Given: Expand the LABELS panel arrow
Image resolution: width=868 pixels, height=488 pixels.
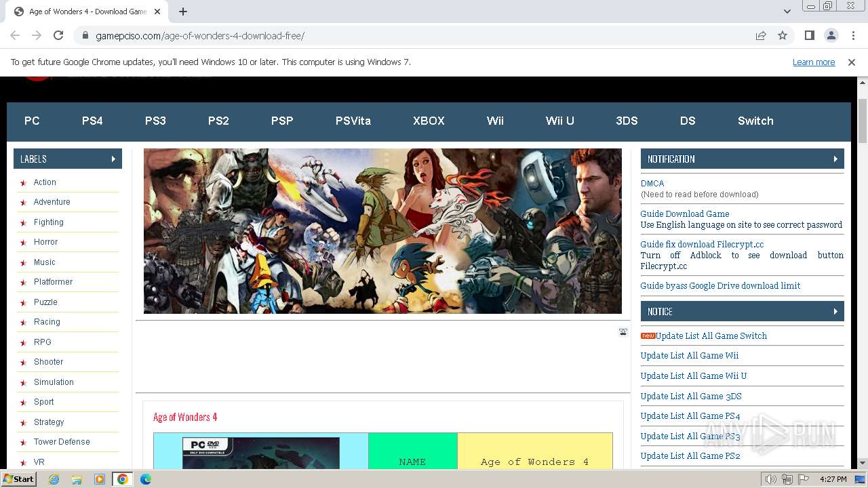Looking at the screenshot, I should (x=113, y=159).
